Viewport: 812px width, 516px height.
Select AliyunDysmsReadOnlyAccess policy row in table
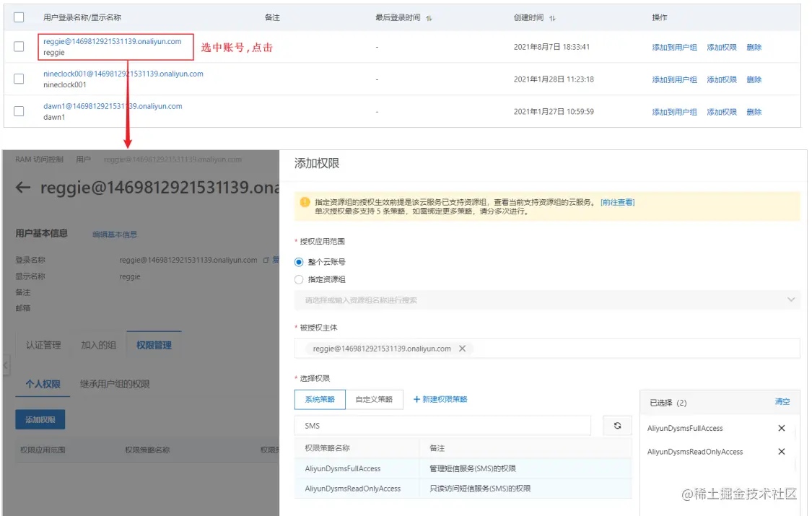coord(463,488)
